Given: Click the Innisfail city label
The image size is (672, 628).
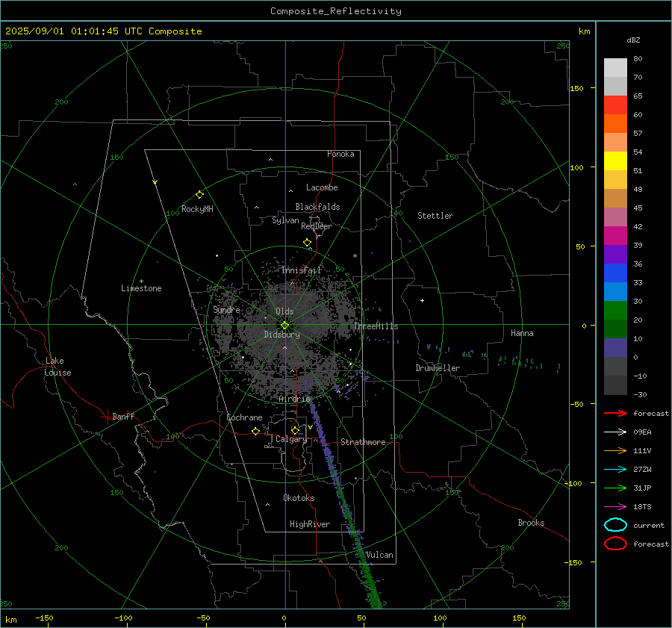Looking at the screenshot, I should [x=302, y=270].
